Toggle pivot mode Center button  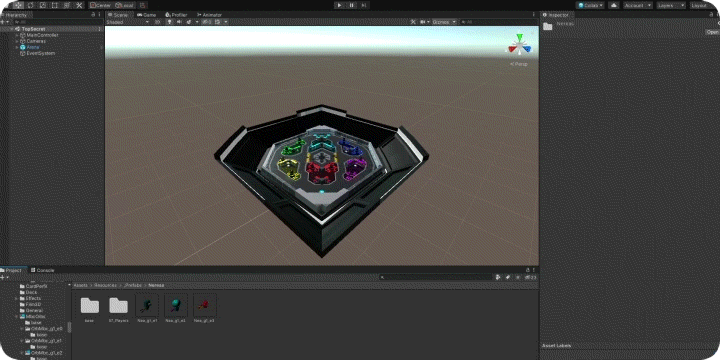[x=100, y=5]
